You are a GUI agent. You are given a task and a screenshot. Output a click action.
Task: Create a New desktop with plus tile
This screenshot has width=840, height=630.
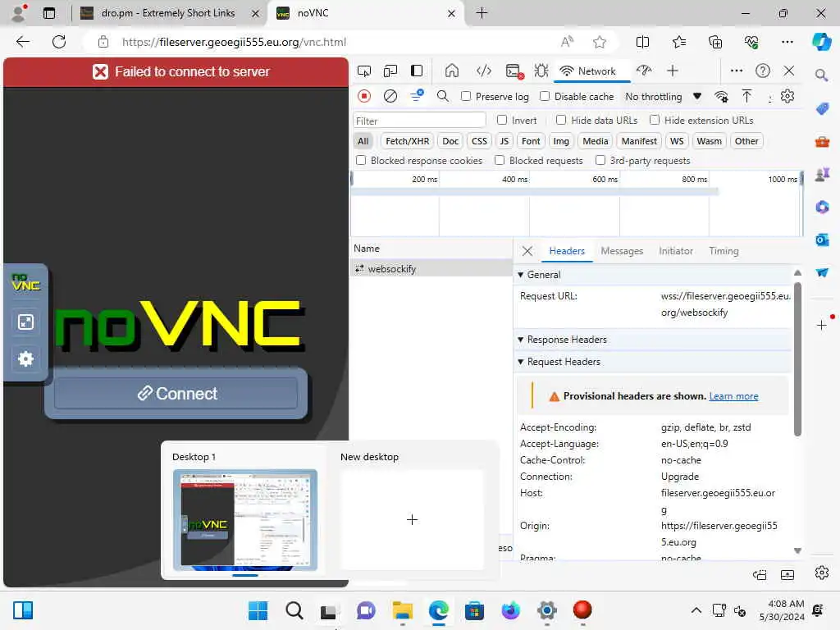click(412, 519)
